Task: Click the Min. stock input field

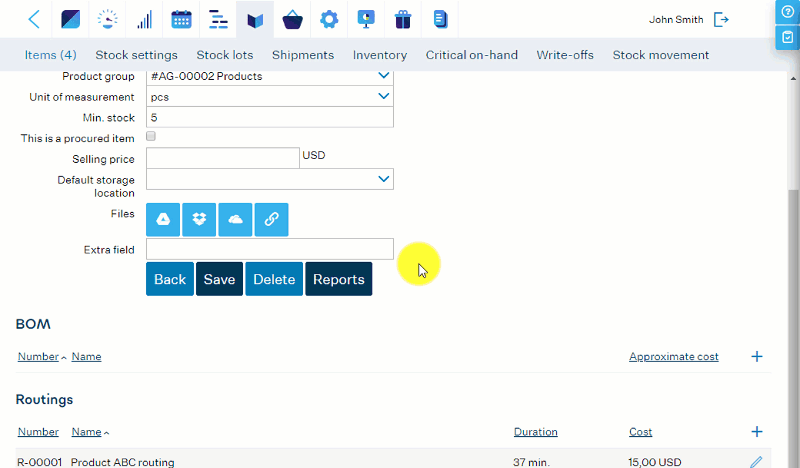Action: [270, 117]
